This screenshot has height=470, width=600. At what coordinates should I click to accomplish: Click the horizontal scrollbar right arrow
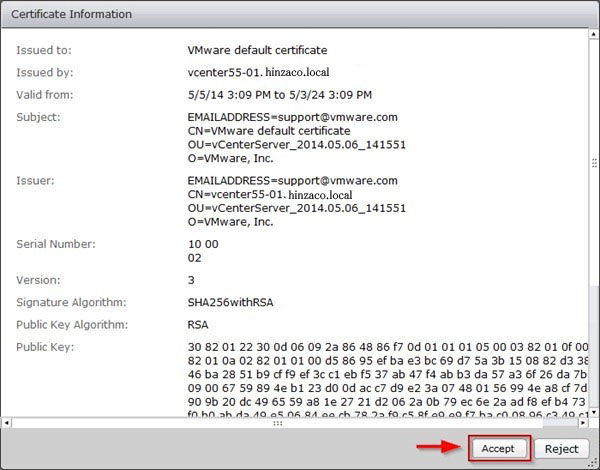pyautogui.click(x=581, y=423)
